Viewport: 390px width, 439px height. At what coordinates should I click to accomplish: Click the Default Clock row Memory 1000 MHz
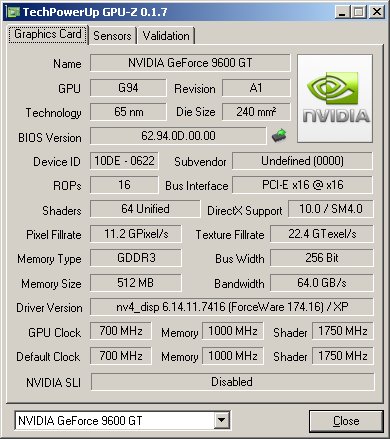233,356
